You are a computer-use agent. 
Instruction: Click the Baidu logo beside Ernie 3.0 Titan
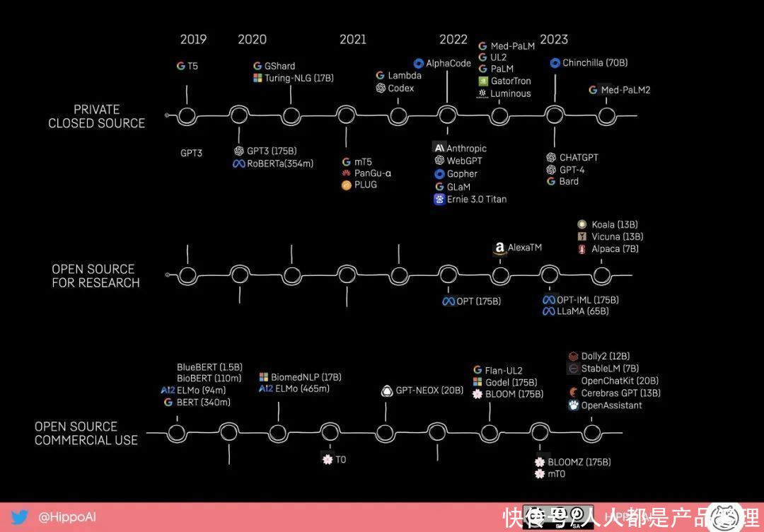point(439,199)
